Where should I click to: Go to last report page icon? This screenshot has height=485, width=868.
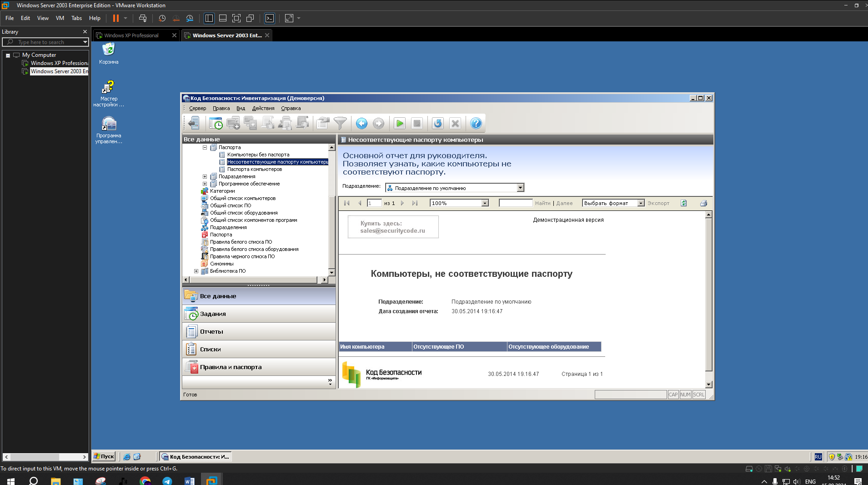(415, 203)
